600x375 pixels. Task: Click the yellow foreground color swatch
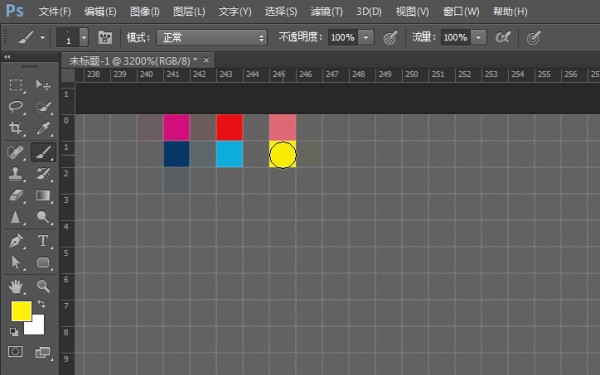point(21,311)
